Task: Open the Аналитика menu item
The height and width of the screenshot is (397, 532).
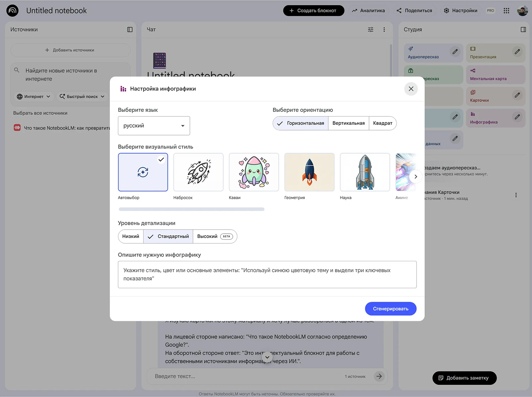Action: pos(368,11)
